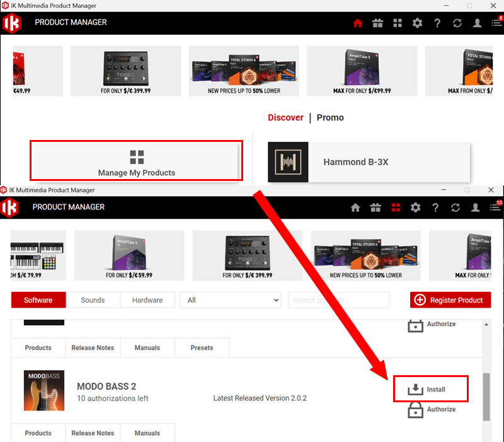Viewport: 504px width, 442px height.
Task: Click the IK logo in lower window header
Action: 9,207
